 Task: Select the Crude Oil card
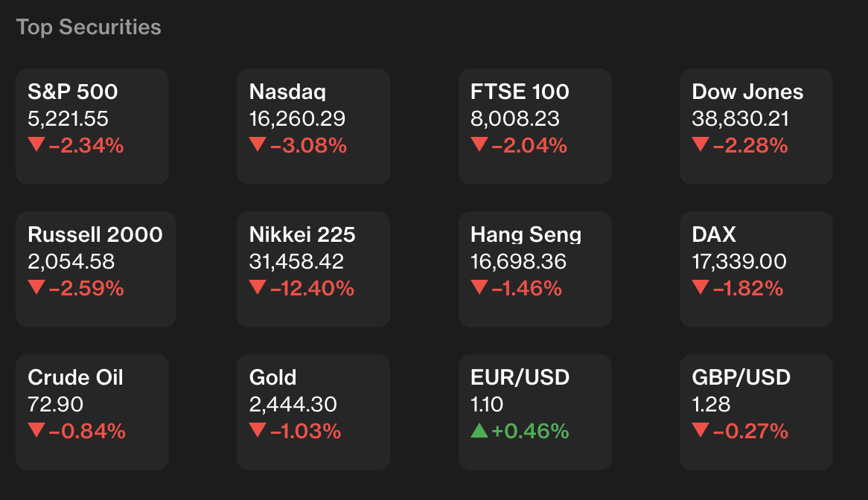[x=92, y=412]
